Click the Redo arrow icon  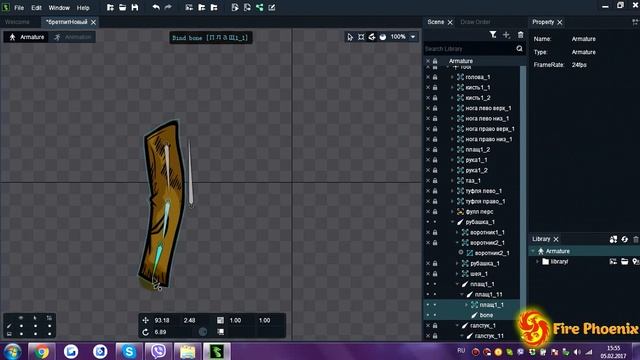pyautogui.click(x=168, y=7)
